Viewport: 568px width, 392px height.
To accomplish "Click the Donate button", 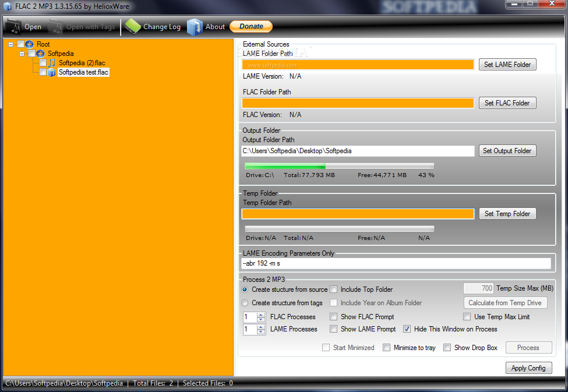I will (x=251, y=26).
